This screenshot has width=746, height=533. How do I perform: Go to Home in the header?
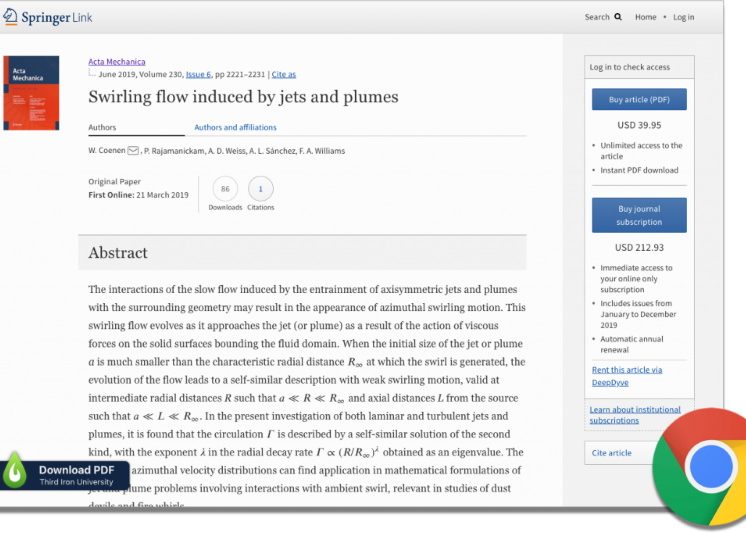click(646, 17)
